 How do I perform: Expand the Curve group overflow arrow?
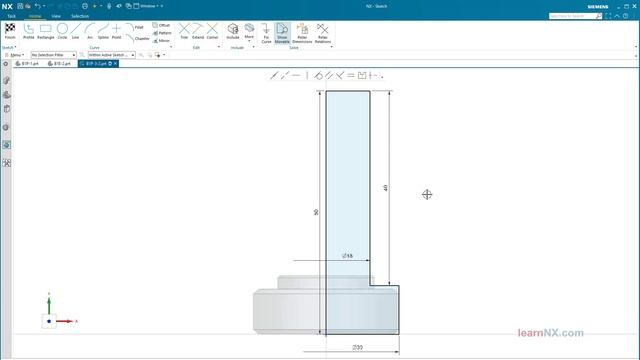coord(171,47)
